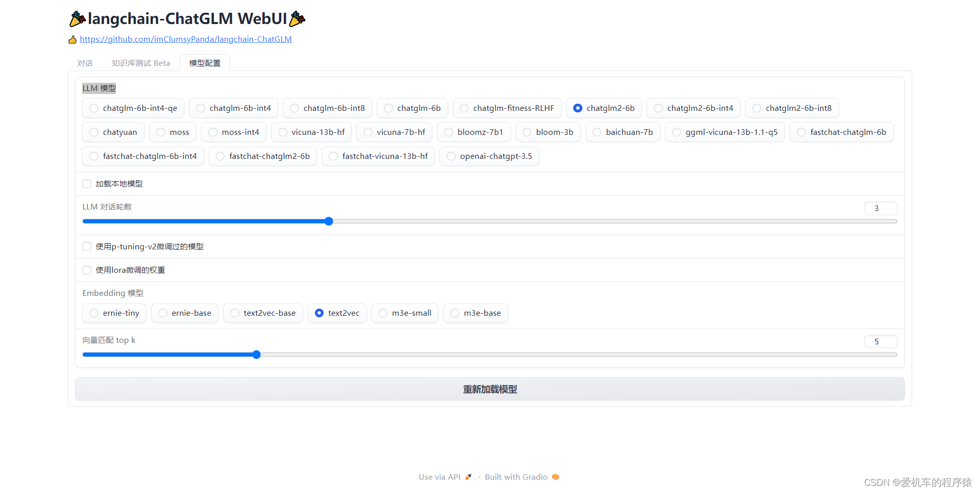Enable the 加载本地模型 checkbox
980x492 pixels.
[87, 184]
